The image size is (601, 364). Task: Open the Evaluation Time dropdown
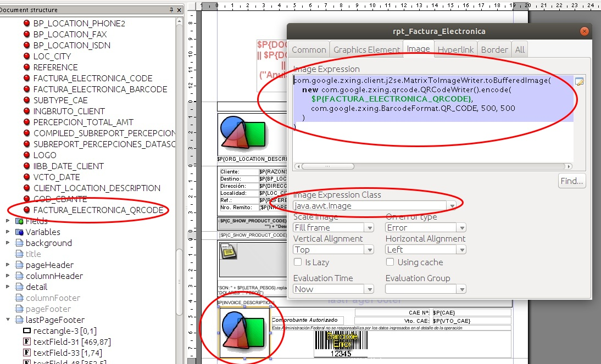tap(370, 289)
